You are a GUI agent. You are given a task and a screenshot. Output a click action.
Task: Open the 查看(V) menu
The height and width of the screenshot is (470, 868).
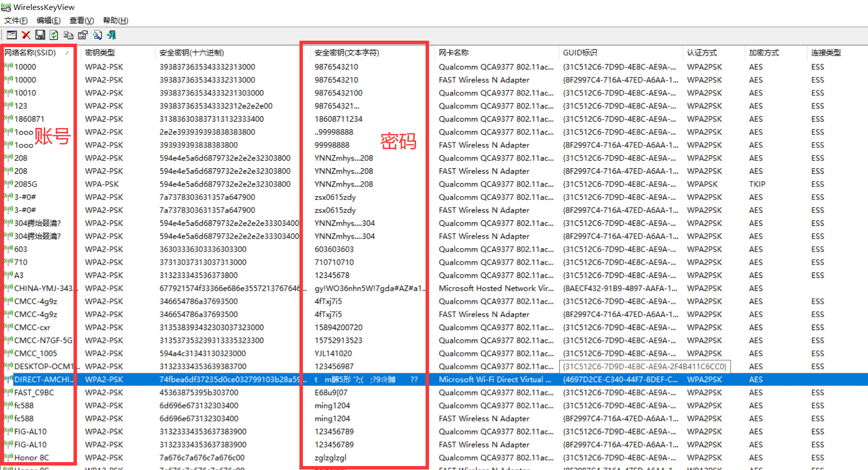coord(81,20)
